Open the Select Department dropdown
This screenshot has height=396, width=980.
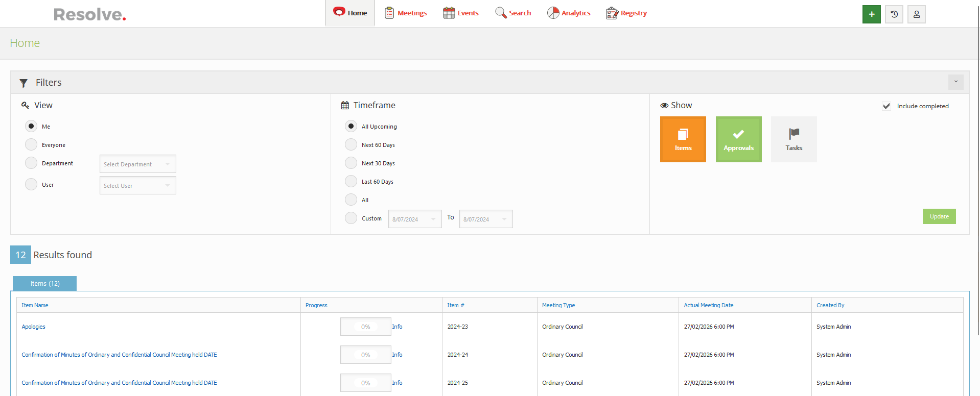pos(137,164)
